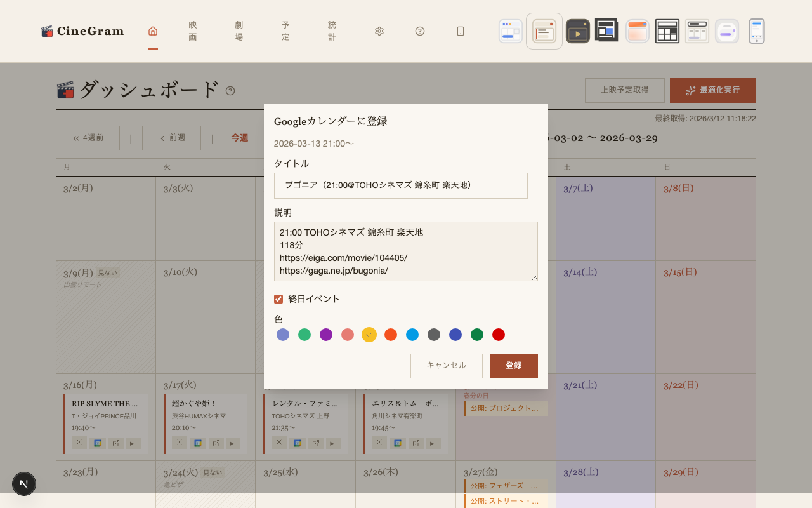
Task: Select the dark video-player theme icon
Action: [x=577, y=30]
